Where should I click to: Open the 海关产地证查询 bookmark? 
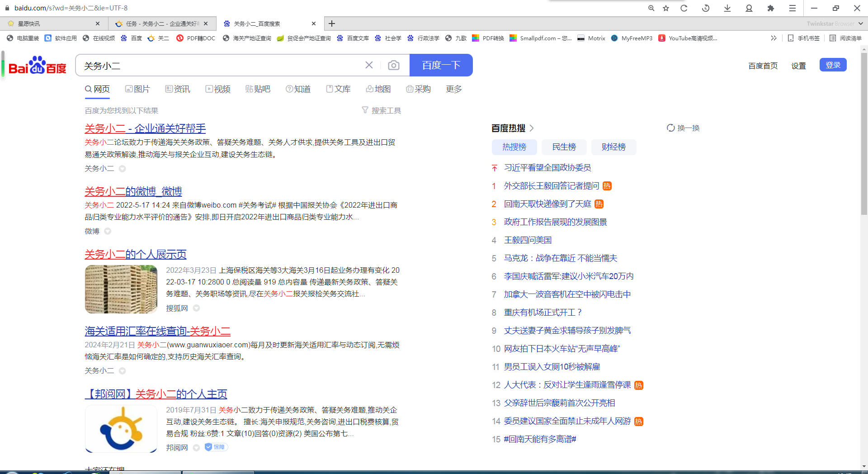point(247,38)
